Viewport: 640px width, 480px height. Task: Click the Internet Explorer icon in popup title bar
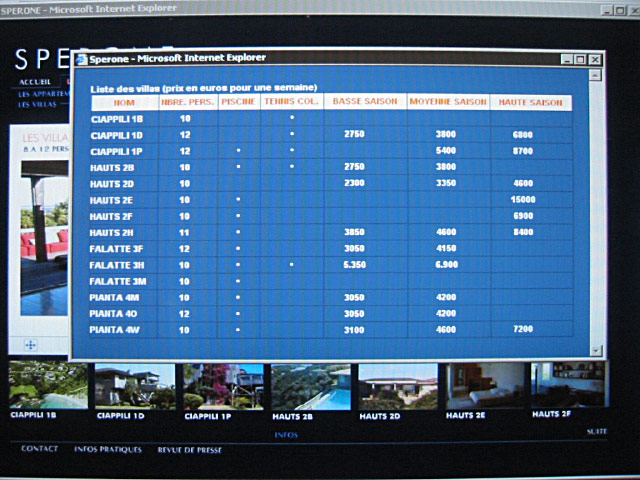[82, 59]
